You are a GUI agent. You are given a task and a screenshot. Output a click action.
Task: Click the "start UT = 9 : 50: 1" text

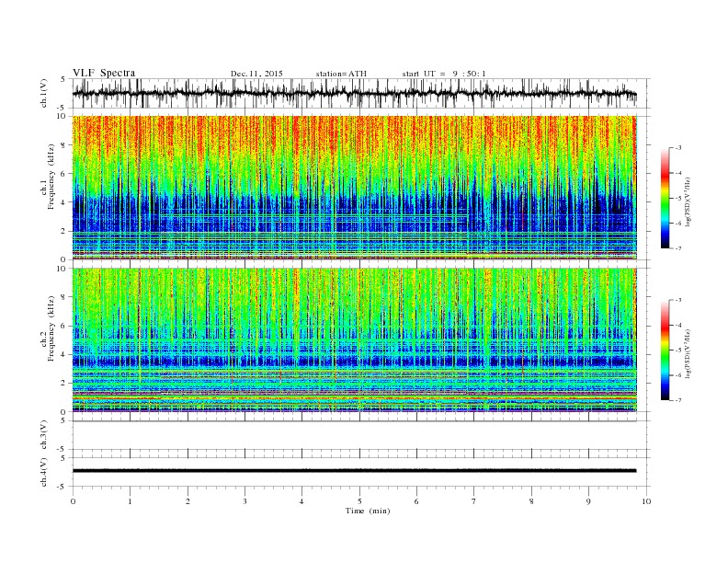(x=444, y=74)
